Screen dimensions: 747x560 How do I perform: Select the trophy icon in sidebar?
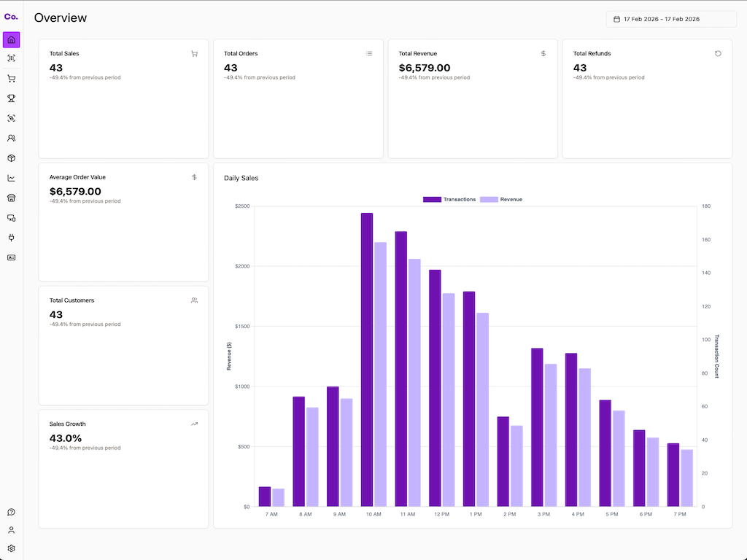11,98
